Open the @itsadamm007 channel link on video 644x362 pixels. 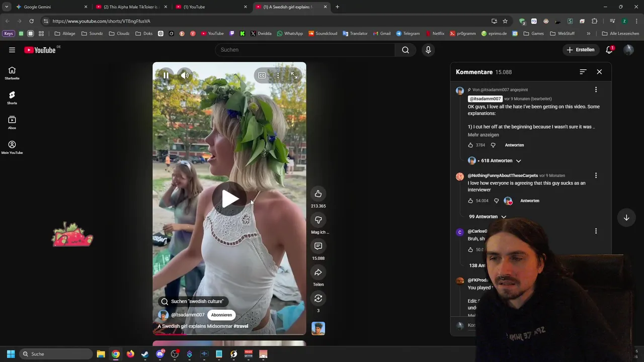point(188,315)
